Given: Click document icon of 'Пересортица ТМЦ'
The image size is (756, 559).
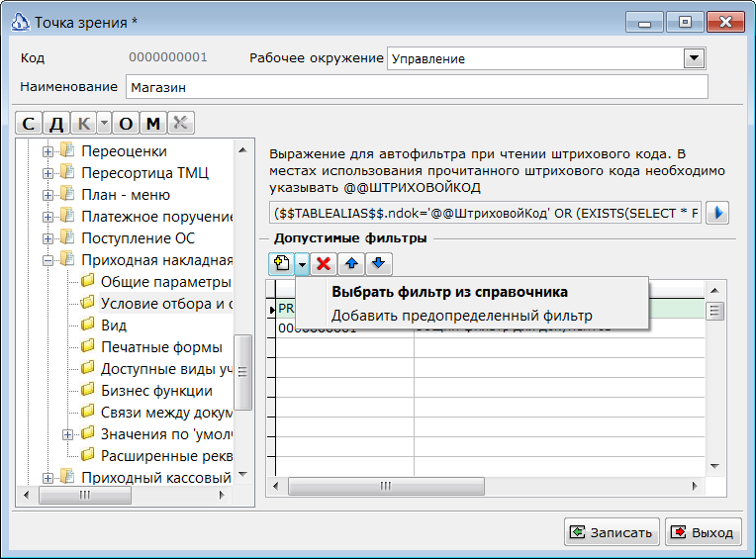Looking at the screenshot, I should [x=67, y=172].
